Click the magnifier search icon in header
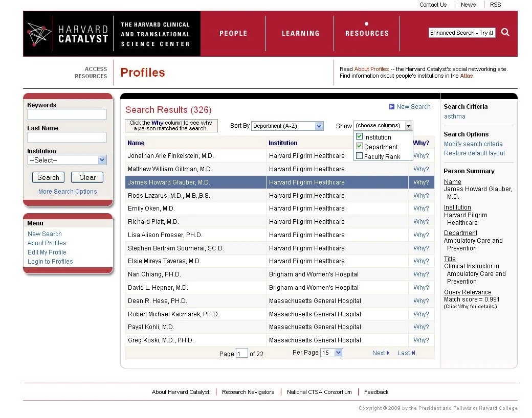The image size is (532, 418). (505, 32)
